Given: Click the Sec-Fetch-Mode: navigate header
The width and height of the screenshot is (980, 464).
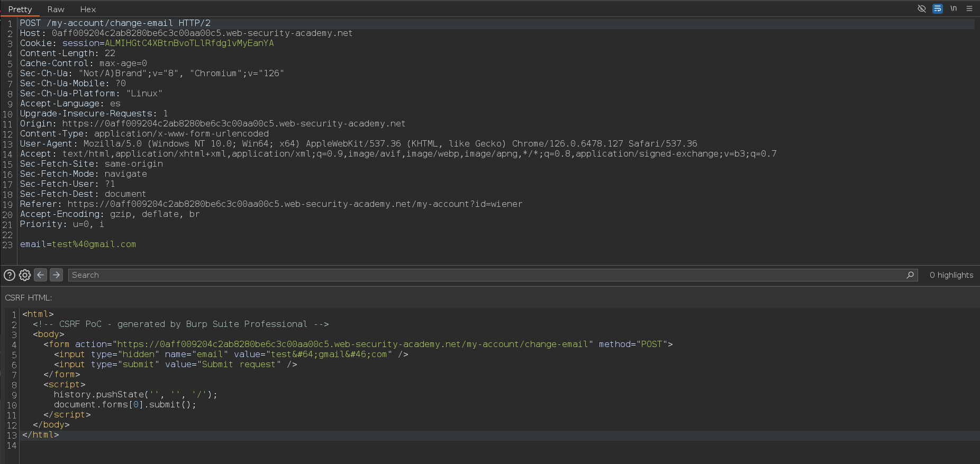Looking at the screenshot, I should pos(84,174).
